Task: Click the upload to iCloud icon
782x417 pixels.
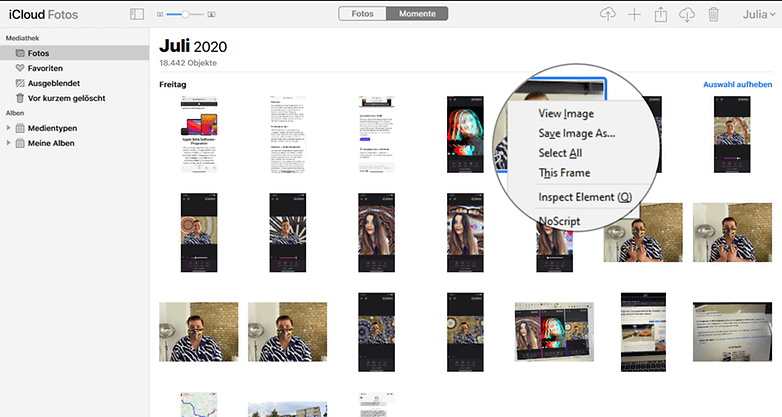Action: (607, 14)
